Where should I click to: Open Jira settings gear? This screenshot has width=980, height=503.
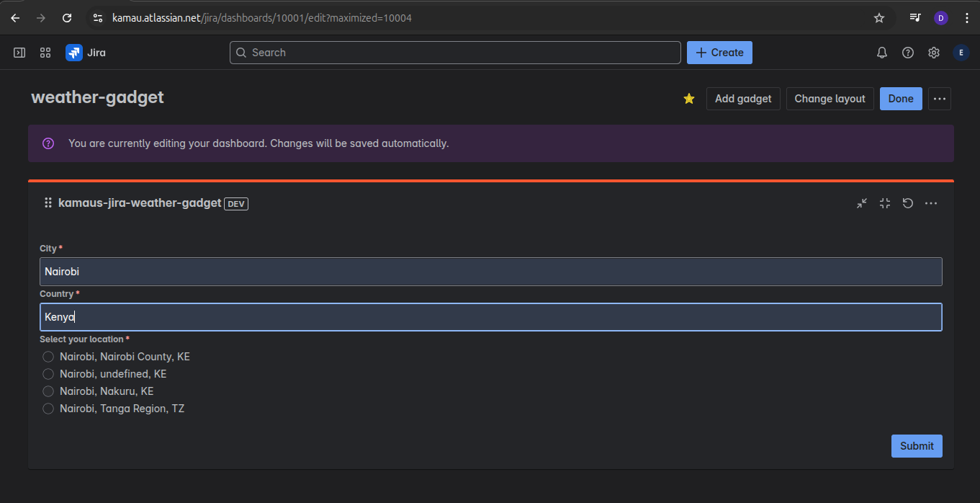934,53
